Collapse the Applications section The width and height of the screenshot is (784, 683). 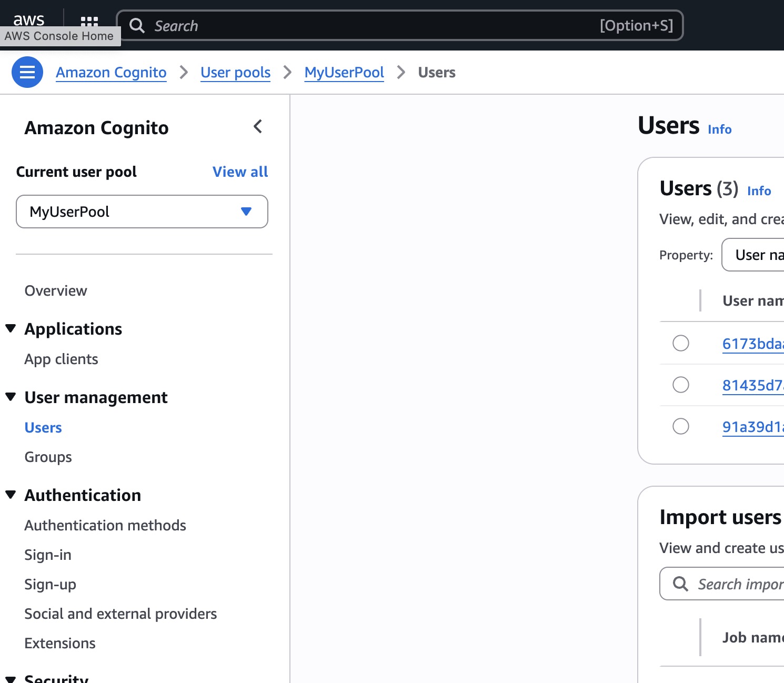click(x=11, y=329)
